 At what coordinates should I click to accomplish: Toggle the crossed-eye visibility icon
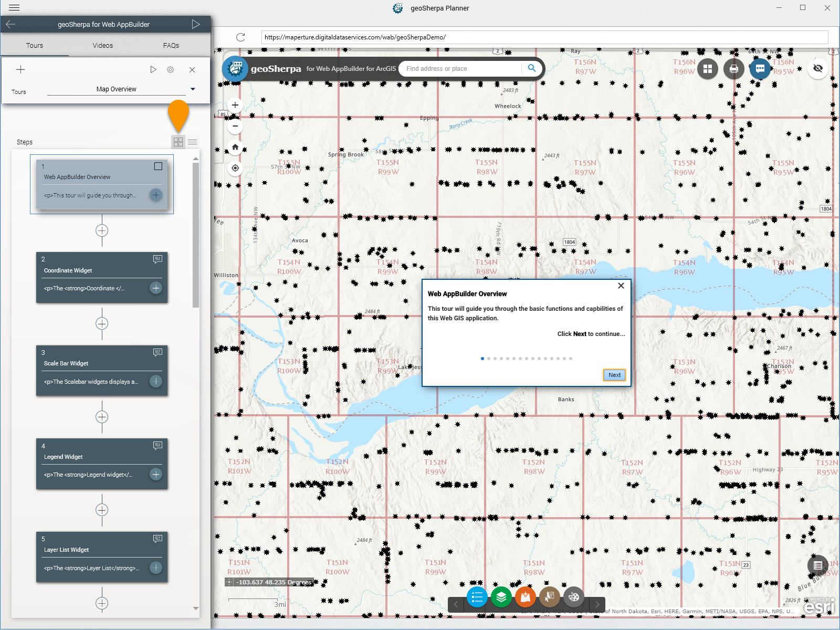click(x=818, y=68)
